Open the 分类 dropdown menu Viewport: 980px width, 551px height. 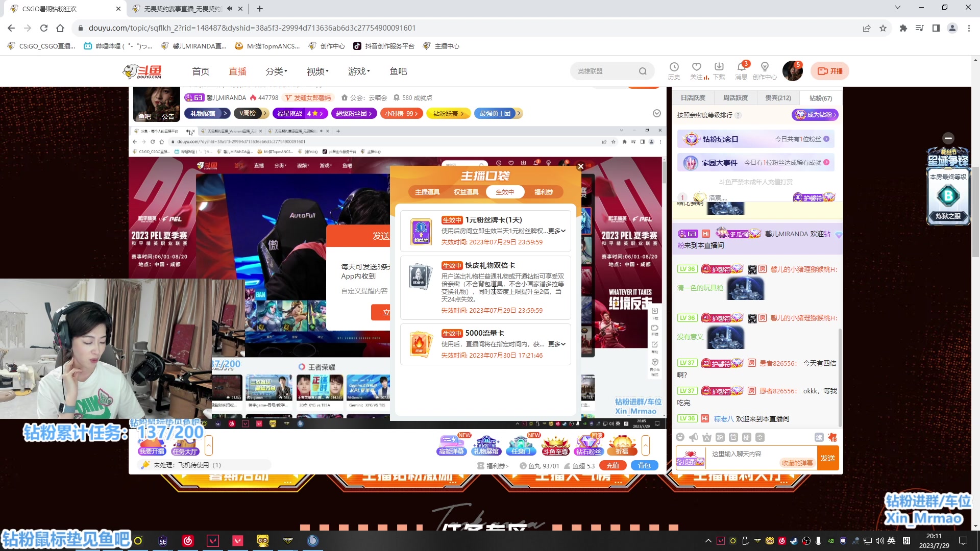click(277, 71)
